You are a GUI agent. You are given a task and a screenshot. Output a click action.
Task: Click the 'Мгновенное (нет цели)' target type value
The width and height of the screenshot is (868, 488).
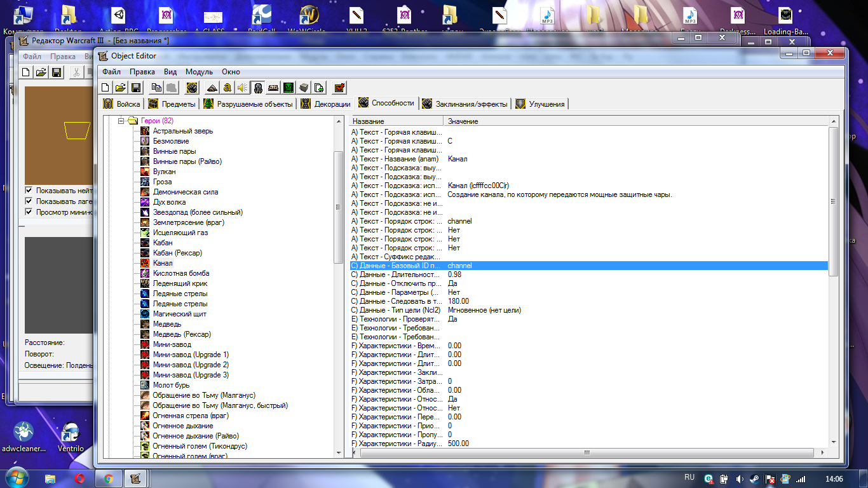(x=484, y=310)
